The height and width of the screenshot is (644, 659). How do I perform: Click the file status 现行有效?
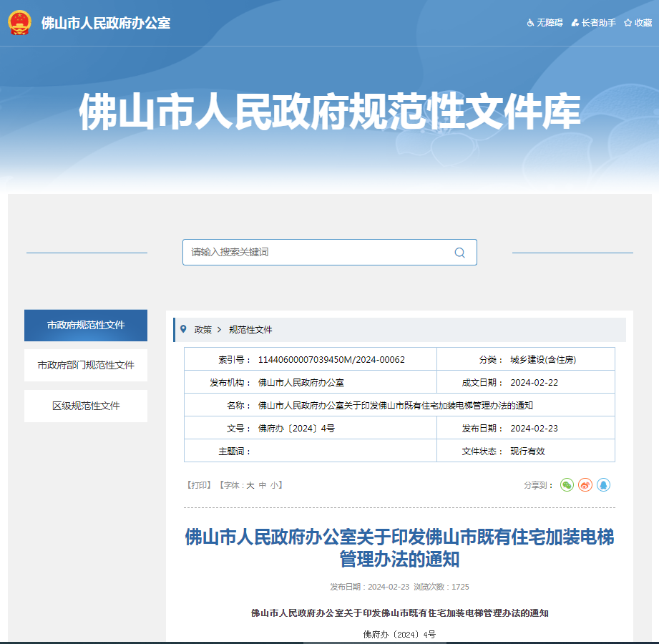click(527, 452)
